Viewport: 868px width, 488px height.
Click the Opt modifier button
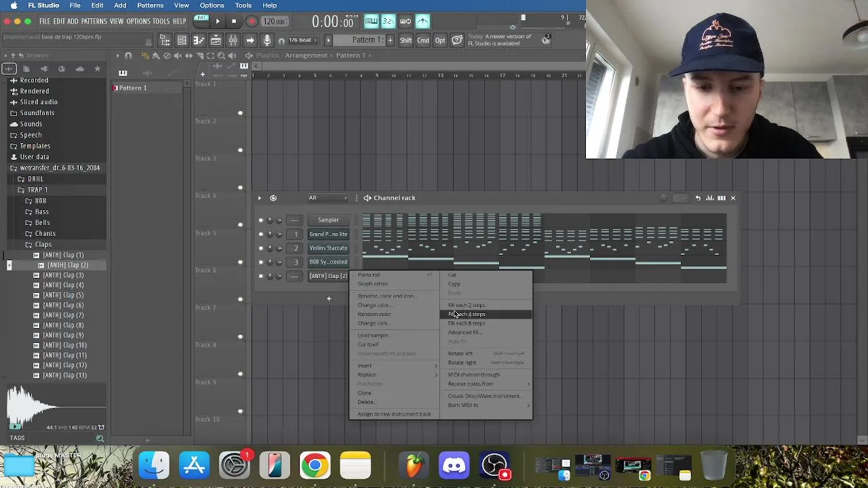tap(440, 41)
